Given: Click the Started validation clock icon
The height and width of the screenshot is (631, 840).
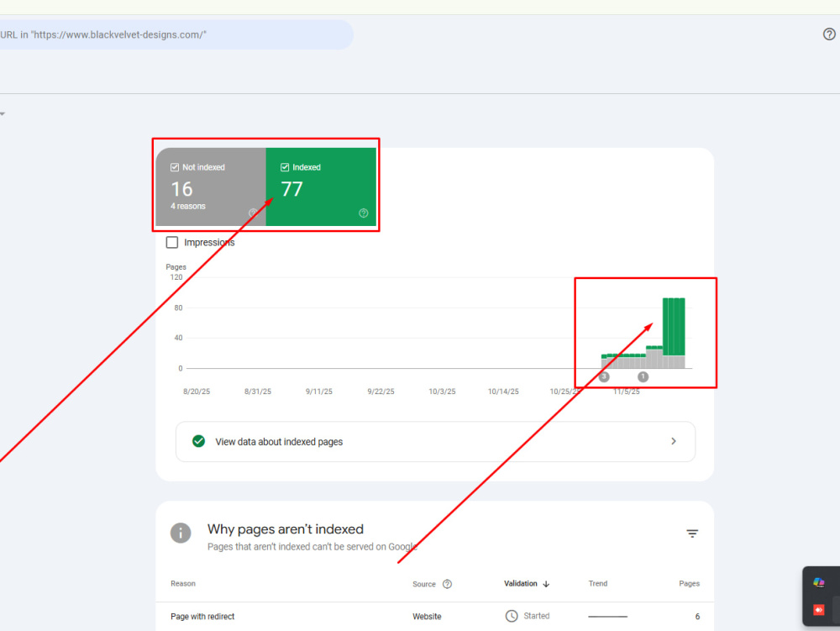Looking at the screenshot, I should (x=512, y=616).
